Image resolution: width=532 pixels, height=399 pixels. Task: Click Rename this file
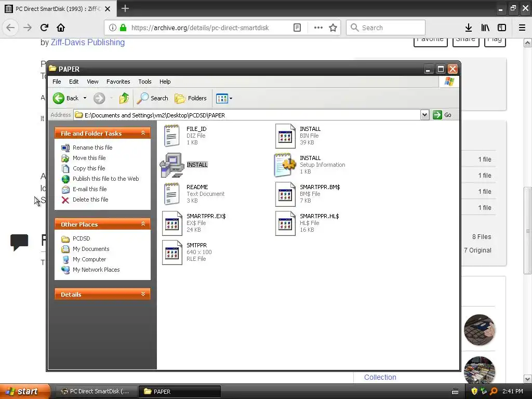click(92, 148)
